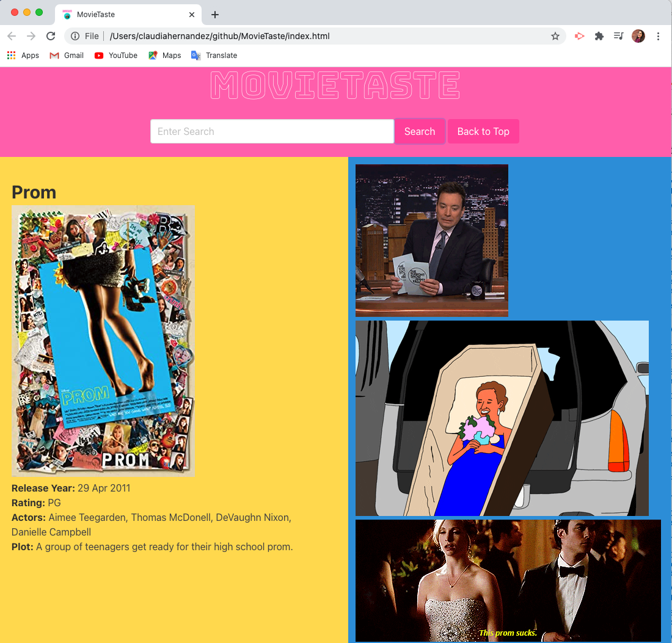Screen dimensions: 672x643
Task: Open the Chrome three-dot menu
Action: pyautogui.click(x=658, y=36)
